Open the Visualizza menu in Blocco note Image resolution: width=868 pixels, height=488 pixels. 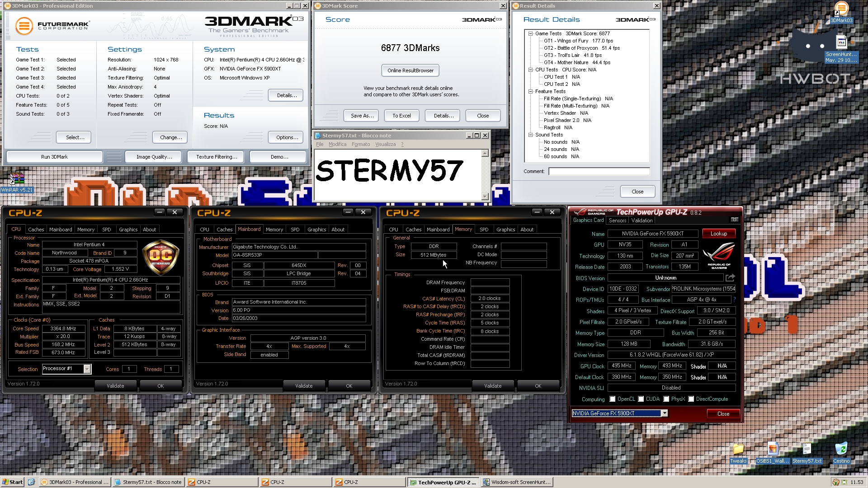coord(385,144)
